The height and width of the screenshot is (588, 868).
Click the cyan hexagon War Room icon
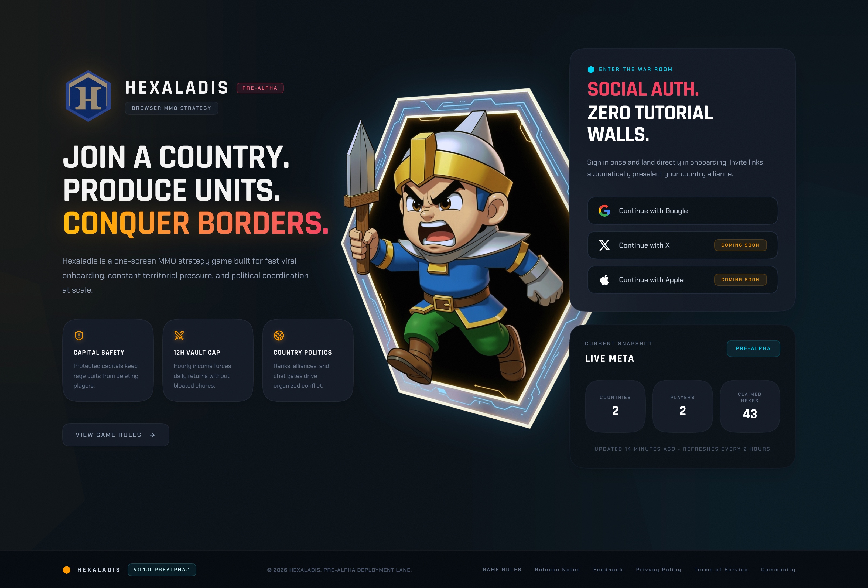591,70
